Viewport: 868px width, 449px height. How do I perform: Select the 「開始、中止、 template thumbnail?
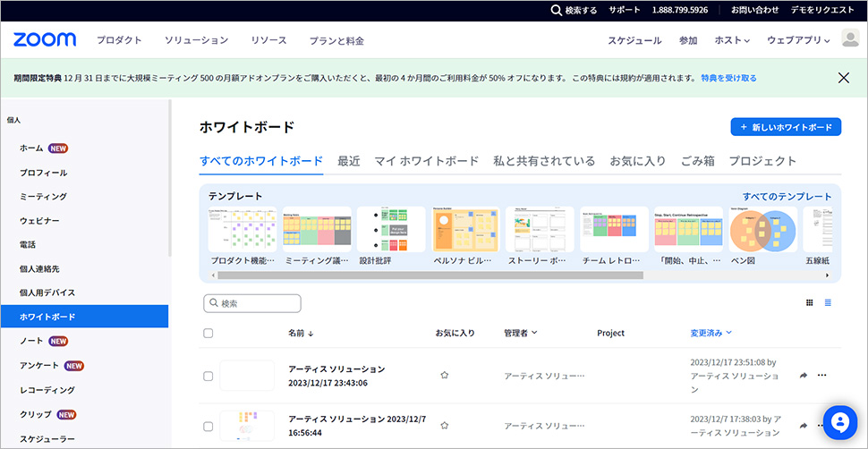[689, 229]
